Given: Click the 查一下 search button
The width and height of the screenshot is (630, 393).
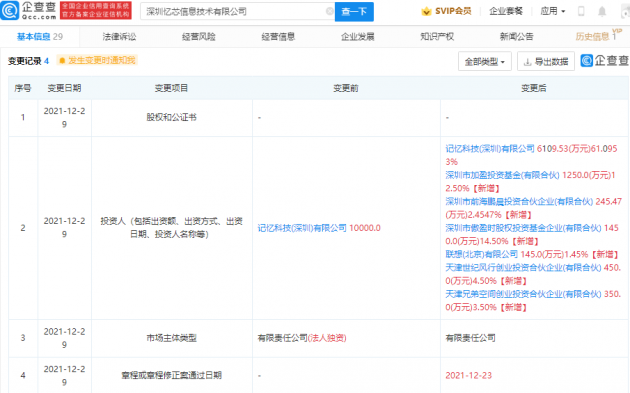Looking at the screenshot, I should (x=354, y=12).
